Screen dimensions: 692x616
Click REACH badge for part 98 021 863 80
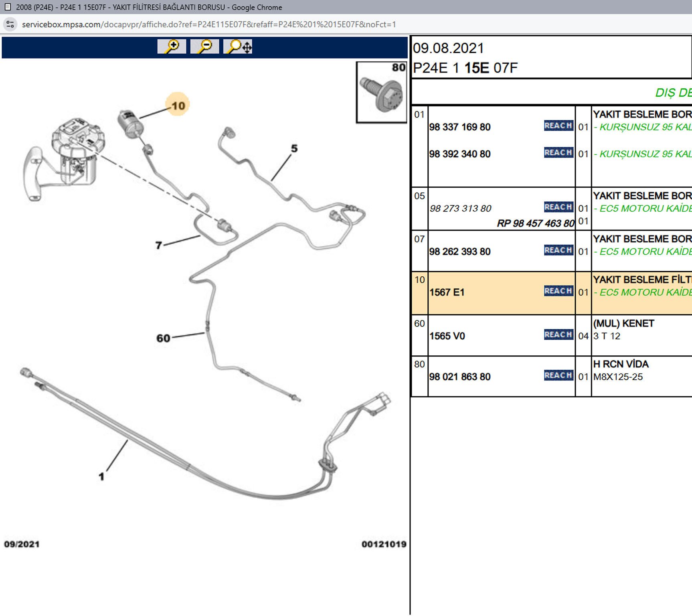click(558, 376)
